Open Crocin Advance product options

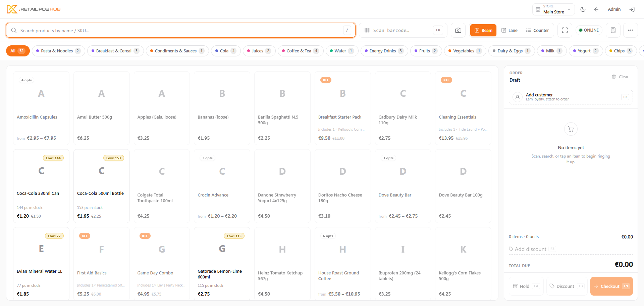click(222, 186)
